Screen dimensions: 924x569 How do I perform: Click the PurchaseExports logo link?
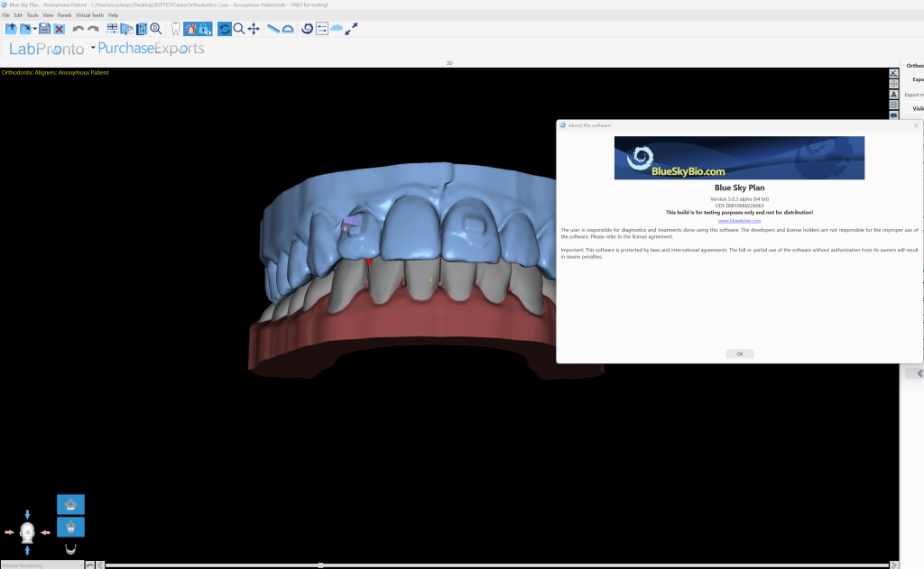151,49
